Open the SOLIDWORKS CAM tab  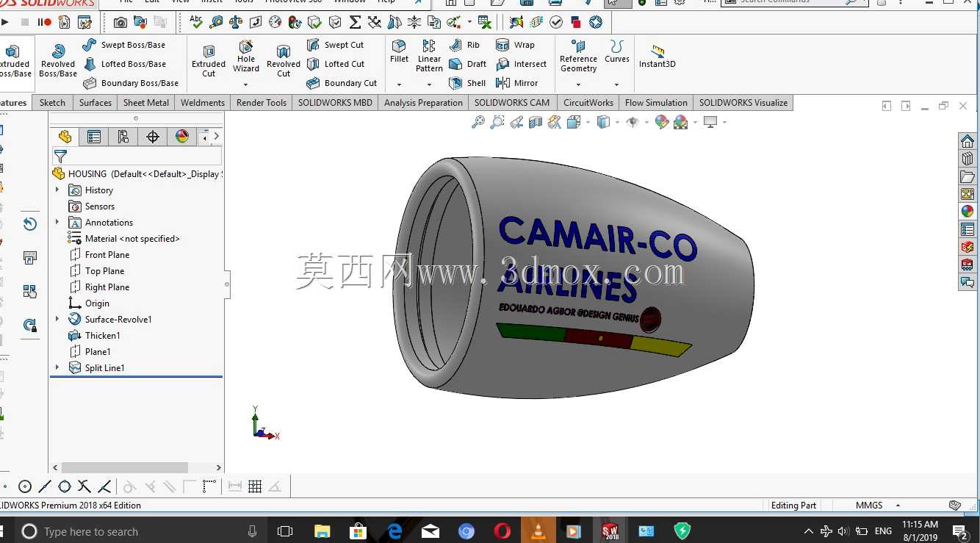(512, 103)
